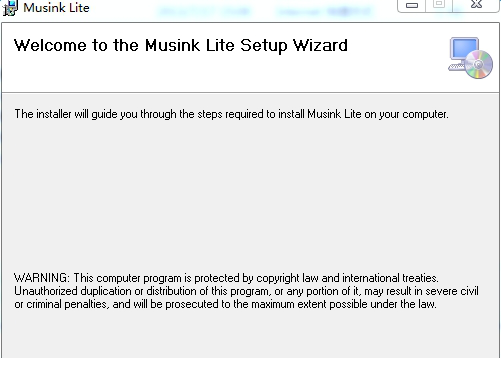Screen dimensions: 501x372
Task: Click "copyright law and international treaties" text
Action: [x=347, y=278]
